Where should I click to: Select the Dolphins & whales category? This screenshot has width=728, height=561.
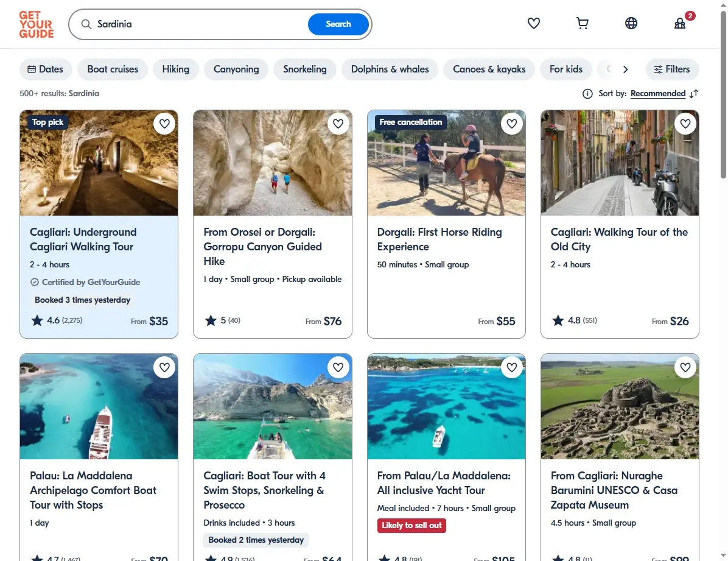pyautogui.click(x=390, y=69)
